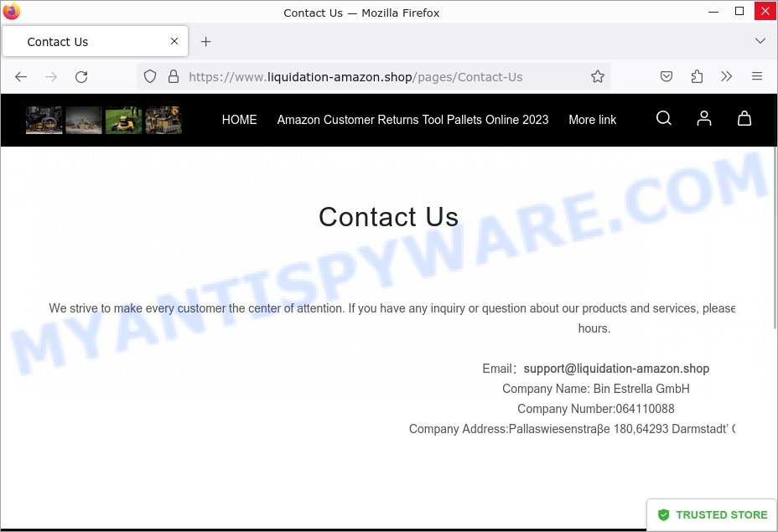
Task: Go to the HOME menu item
Action: point(239,120)
